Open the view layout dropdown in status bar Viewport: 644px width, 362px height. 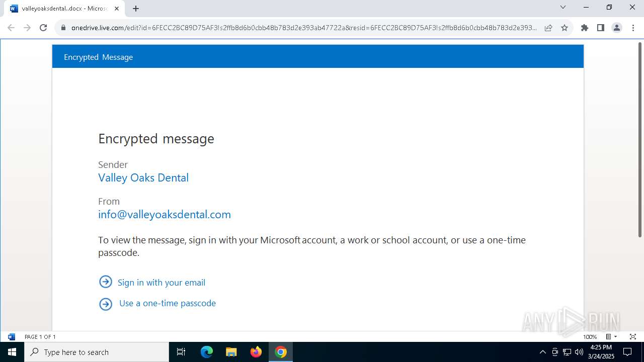tap(611, 337)
